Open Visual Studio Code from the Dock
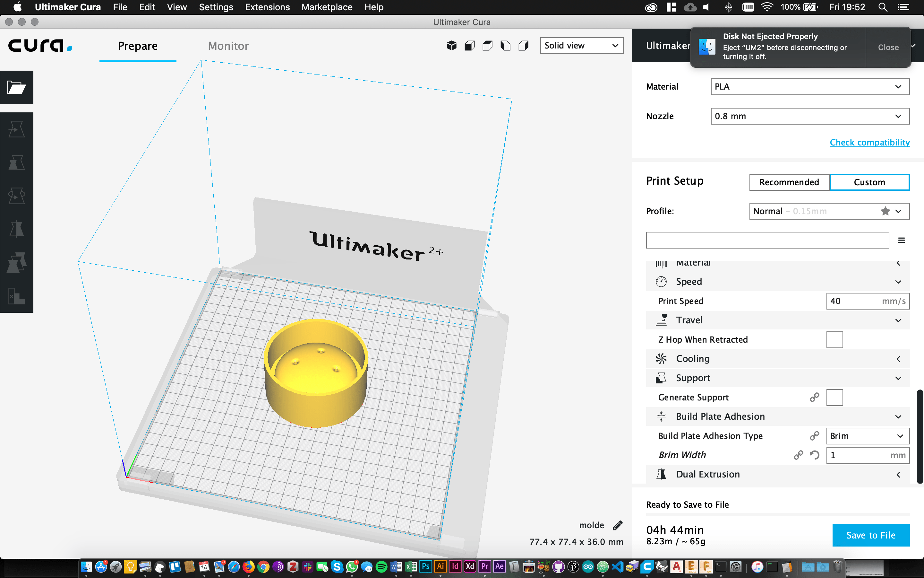The height and width of the screenshot is (578, 924). 617,566
